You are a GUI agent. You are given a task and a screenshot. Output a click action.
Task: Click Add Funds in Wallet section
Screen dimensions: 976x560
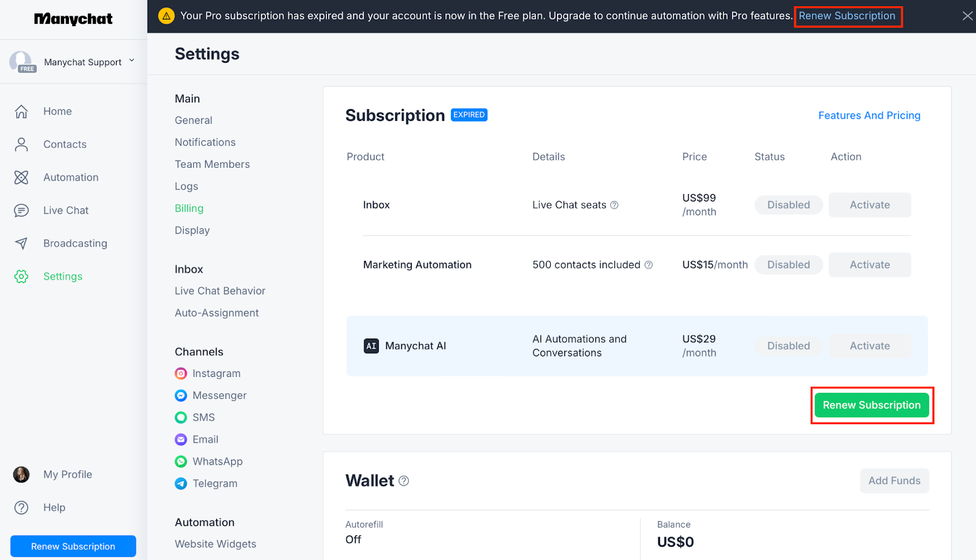894,481
